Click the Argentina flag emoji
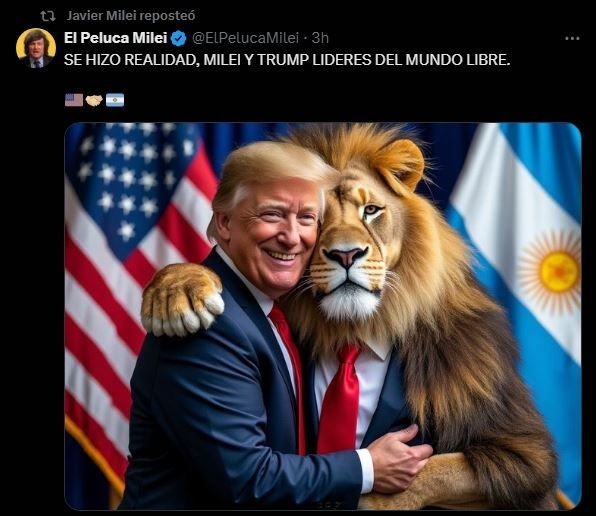Viewport: 596px width, 516px height. click(x=115, y=100)
